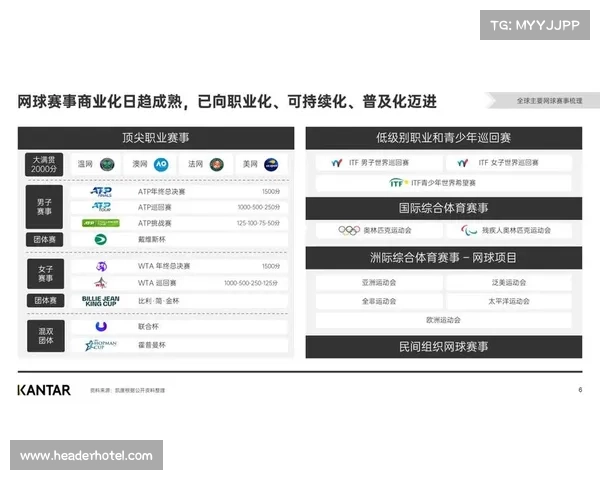
Task: Click the 混双团体 category label
Action: coord(46,336)
